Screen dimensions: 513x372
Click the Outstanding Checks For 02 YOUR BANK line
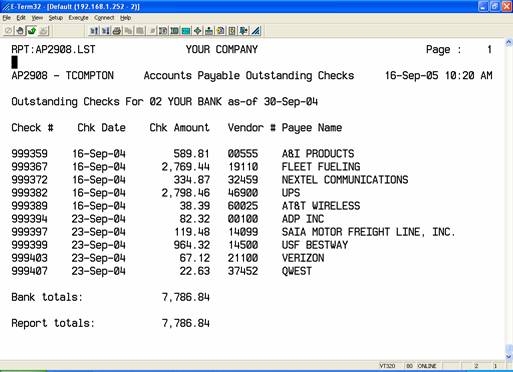click(x=164, y=102)
